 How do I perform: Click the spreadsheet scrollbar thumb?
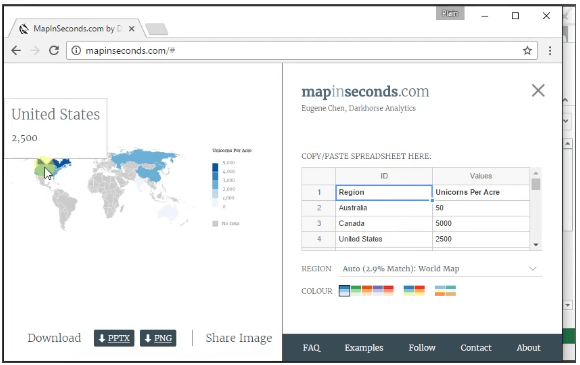pos(536,184)
